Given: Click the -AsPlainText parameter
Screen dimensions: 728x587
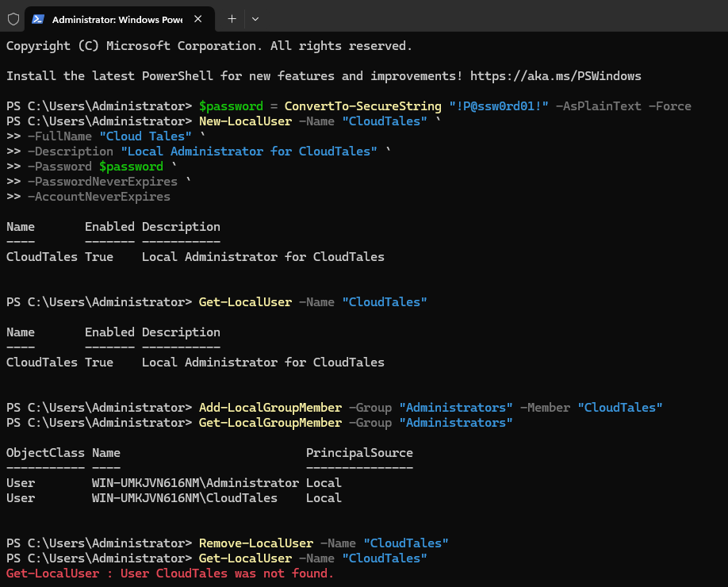Looking at the screenshot, I should tap(599, 106).
